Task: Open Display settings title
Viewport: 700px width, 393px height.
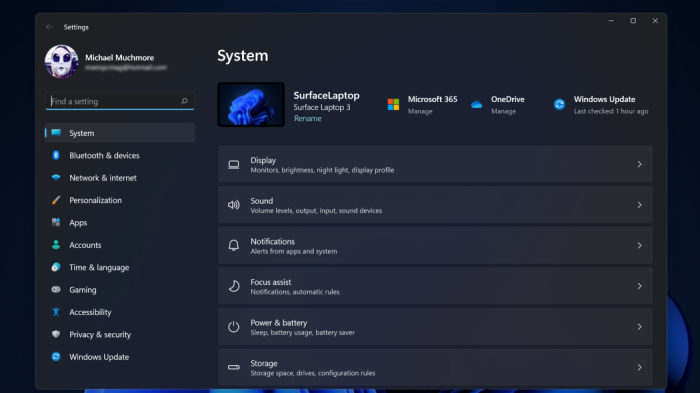Action: pos(263,160)
